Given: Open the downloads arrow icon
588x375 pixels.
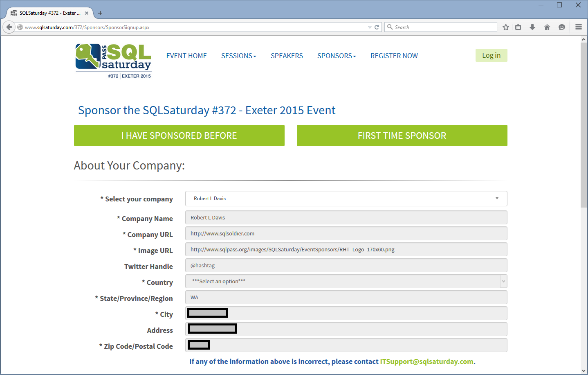Looking at the screenshot, I should (532, 27).
